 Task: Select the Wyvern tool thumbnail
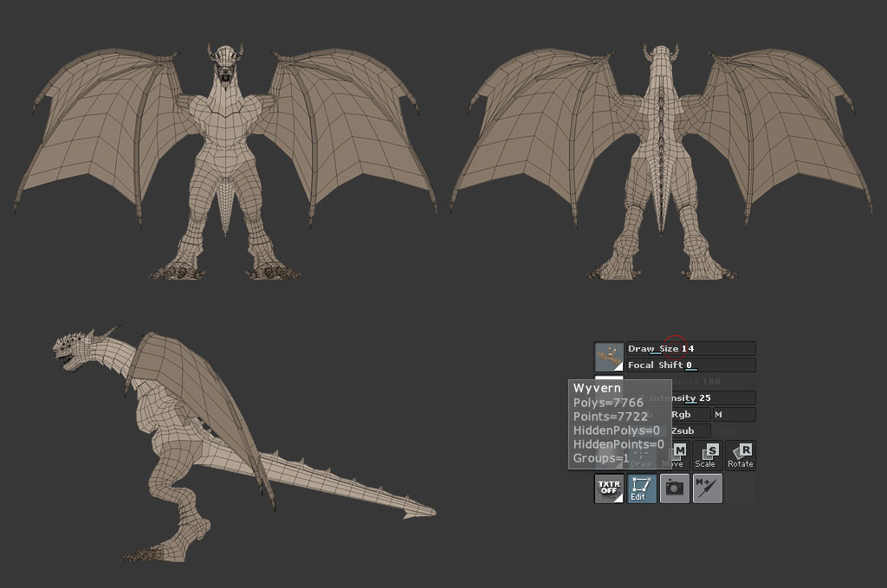click(609, 357)
